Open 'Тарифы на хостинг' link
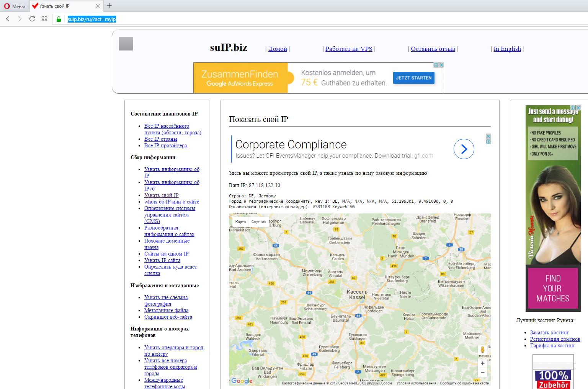 click(x=552, y=345)
